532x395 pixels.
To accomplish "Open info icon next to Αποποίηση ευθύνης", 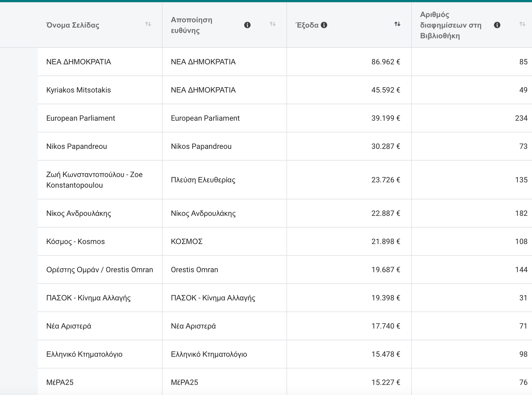I will coord(247,25).
